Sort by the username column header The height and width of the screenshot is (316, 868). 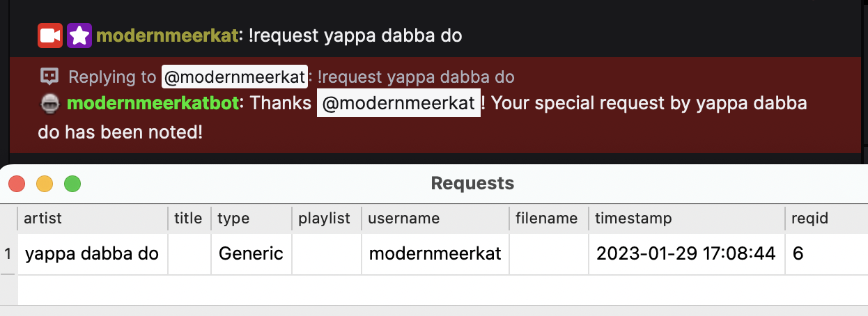(x=435, y=219)
